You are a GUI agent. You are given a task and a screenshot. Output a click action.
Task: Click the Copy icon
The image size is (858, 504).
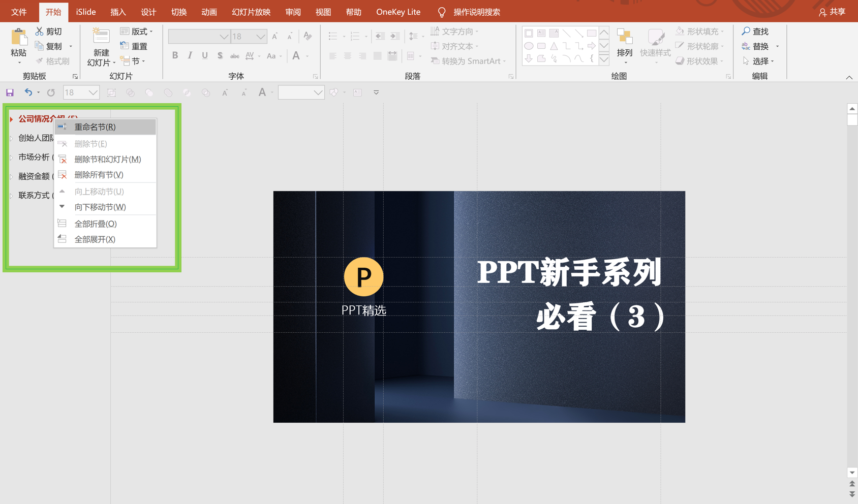click(x=39, y=46)
